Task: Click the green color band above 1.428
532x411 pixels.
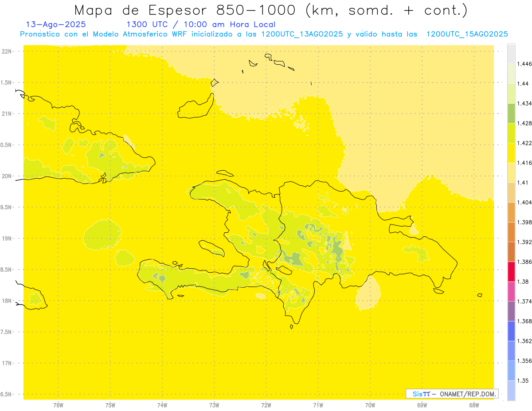Action: point(511,113)
